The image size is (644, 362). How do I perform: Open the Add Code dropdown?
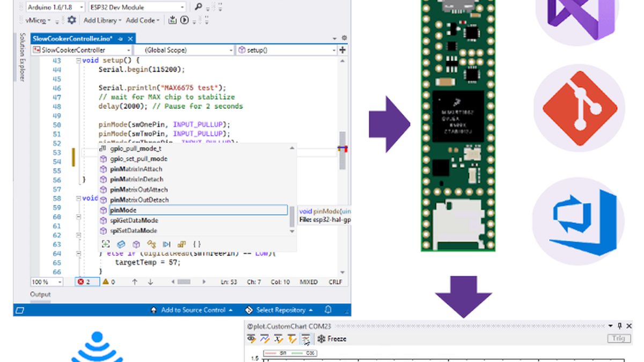coord(143,20)
